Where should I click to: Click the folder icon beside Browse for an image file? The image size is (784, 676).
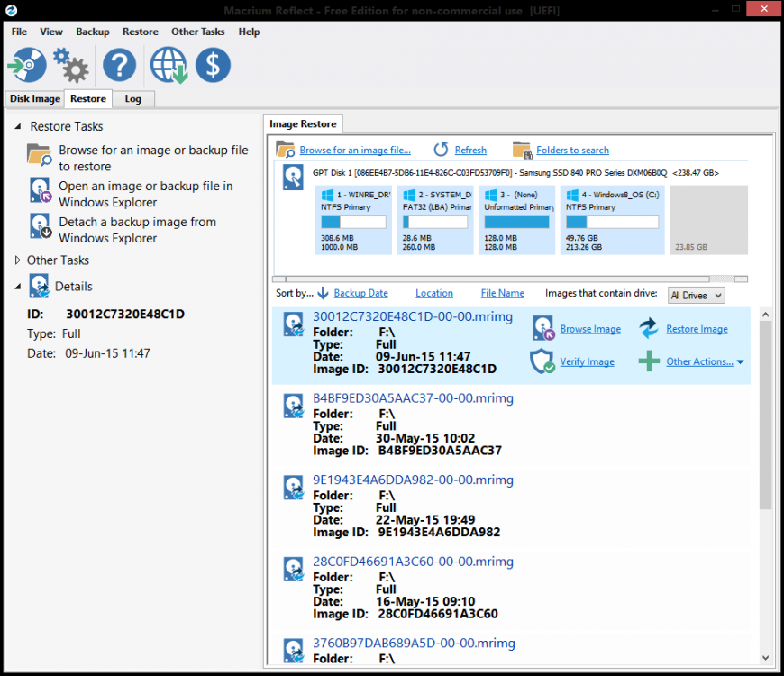point(286,150)
